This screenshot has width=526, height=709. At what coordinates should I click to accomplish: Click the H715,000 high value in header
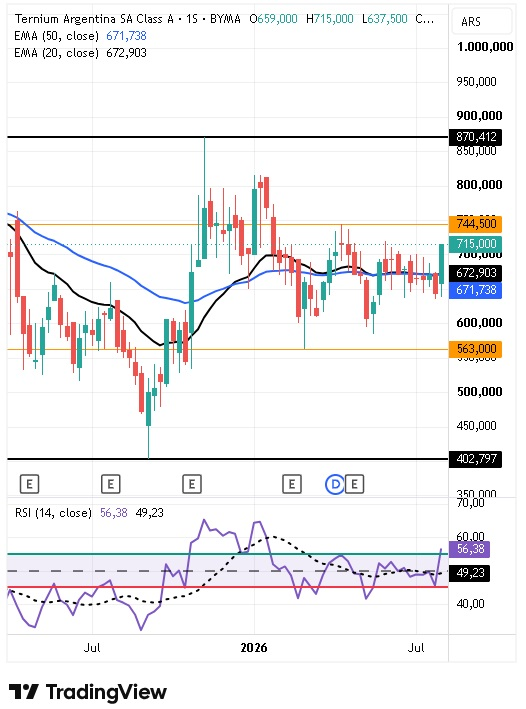(x=330, y=19)
